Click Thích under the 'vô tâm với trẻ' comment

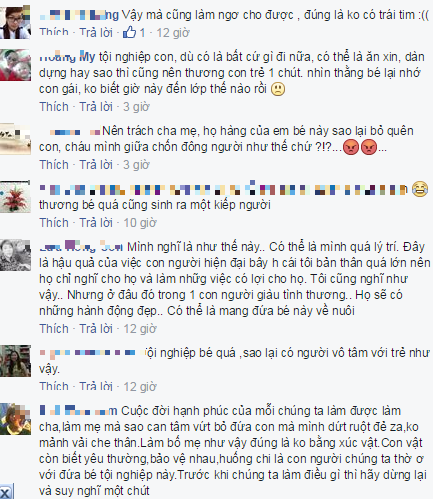coord(54,387)
